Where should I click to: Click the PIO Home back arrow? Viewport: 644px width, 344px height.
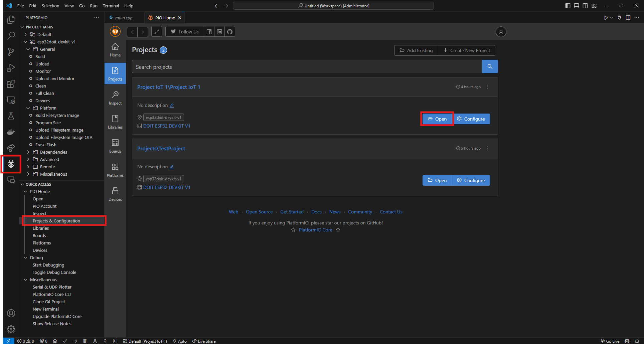(132, 32)
